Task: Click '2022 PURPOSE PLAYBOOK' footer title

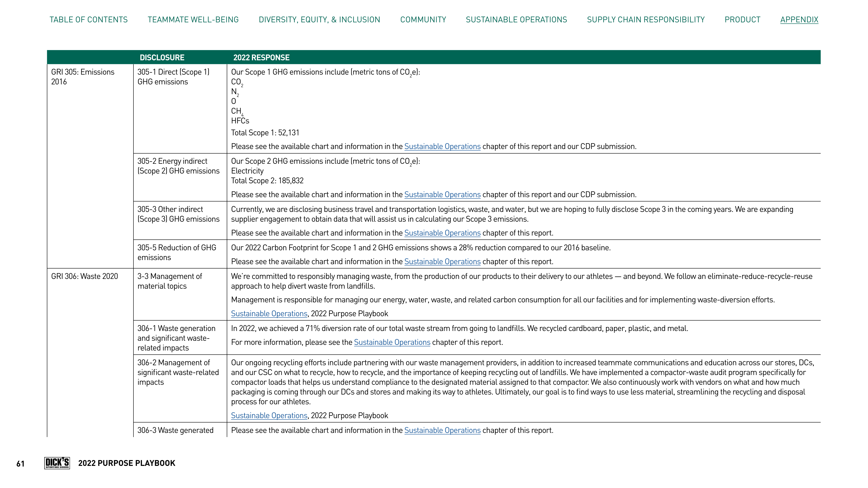Action: (127, 463)
